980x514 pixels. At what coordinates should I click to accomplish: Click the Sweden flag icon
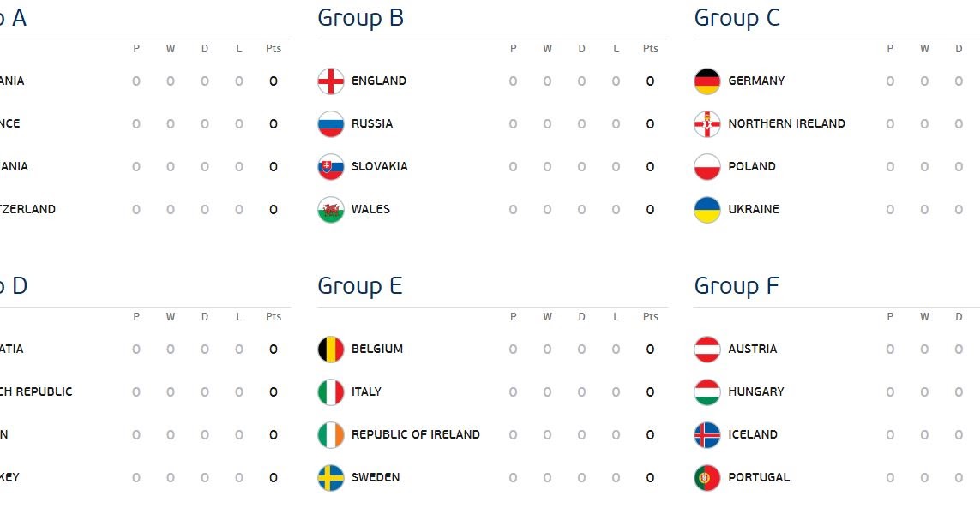333,477
